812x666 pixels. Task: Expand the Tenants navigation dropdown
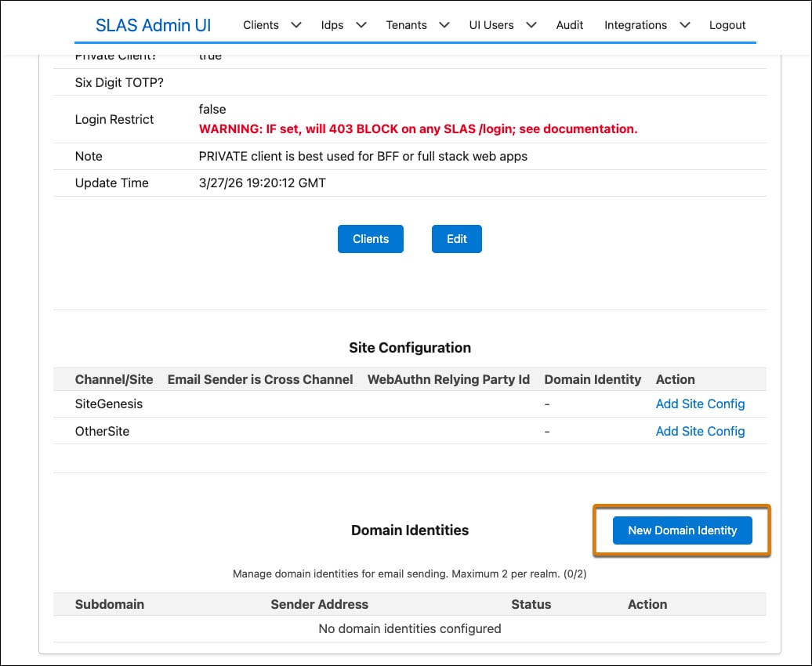point(418,25)
